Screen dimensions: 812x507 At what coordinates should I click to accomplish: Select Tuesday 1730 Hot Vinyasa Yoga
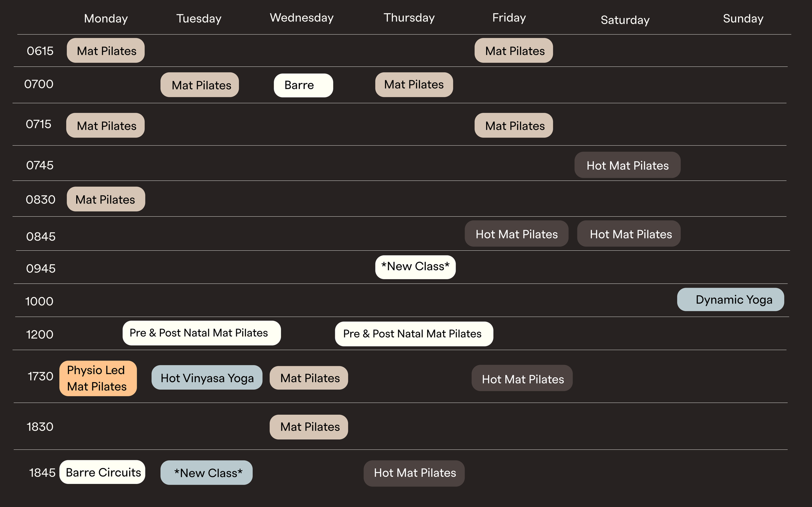pos(207,378)
